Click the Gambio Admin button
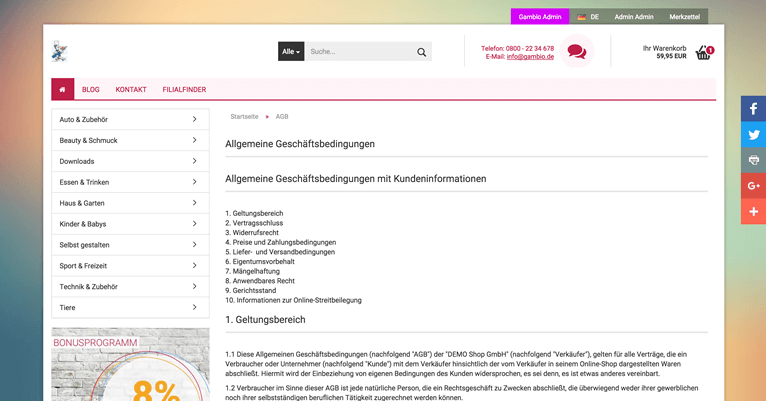The height and width of the screenshot is (401, 766). click(x=540, y=17)
